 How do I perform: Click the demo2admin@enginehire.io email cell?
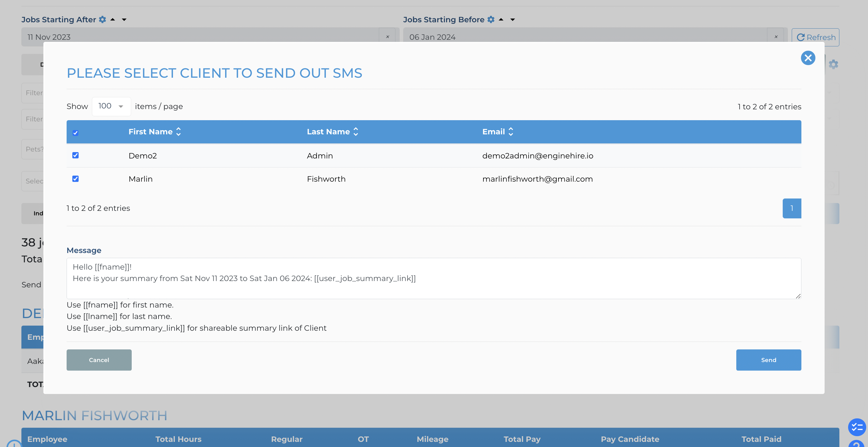click(x=537, y=156)
